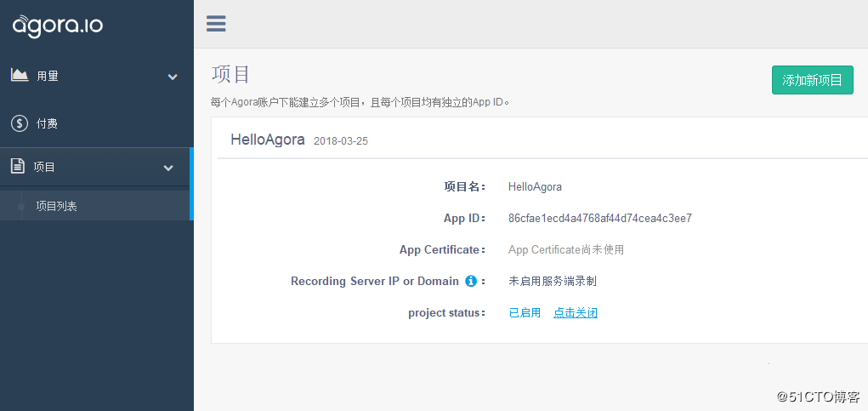Click 未启用服务端录制 text
This screenshot has width=868, height=411.
pos(553,282)
